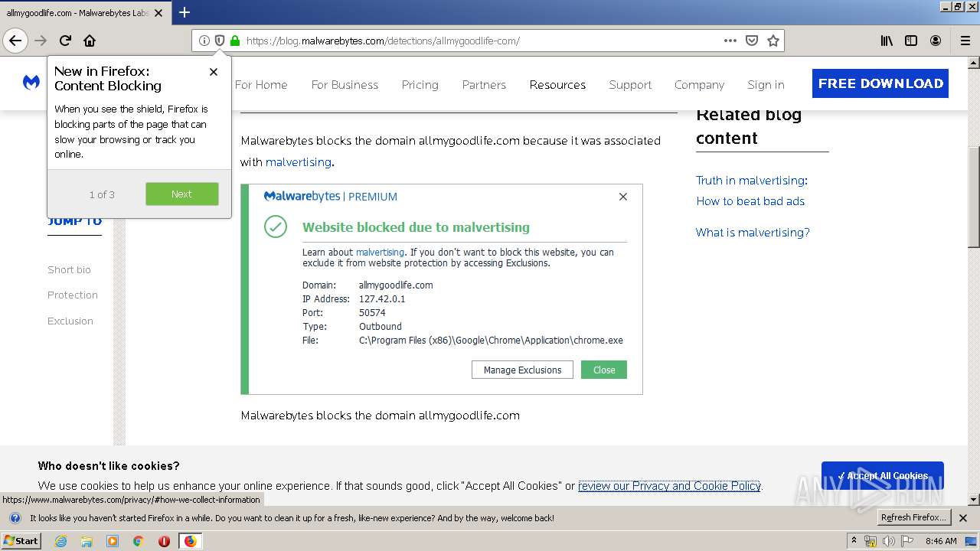Open the red Opera taskbar icon
This screenshot has width=980, height=551.
[x=164, y=541]
